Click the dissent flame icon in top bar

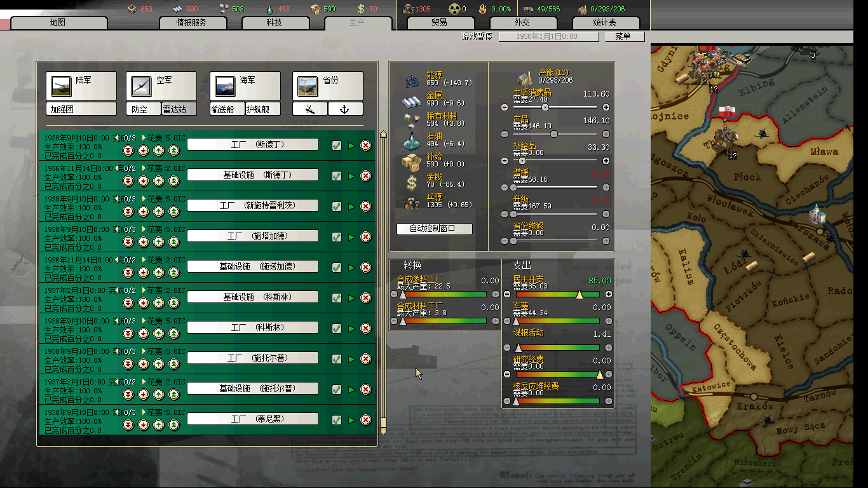484,9
